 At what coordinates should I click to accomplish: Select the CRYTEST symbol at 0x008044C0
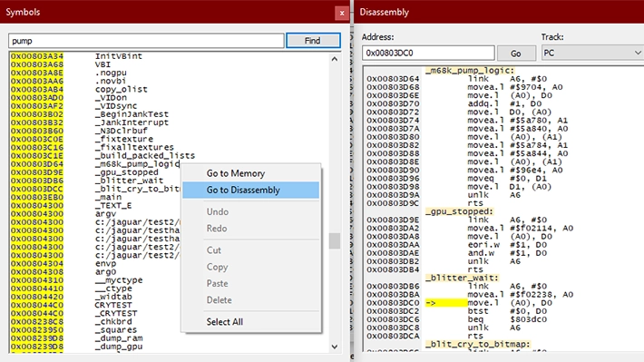[x=95, y=305]
